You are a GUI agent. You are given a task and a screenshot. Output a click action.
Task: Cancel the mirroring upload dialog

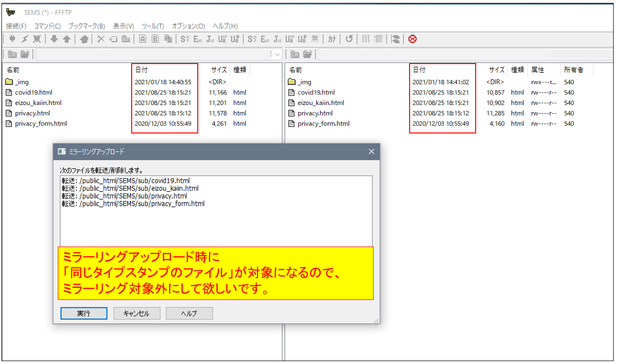point(137,313)
